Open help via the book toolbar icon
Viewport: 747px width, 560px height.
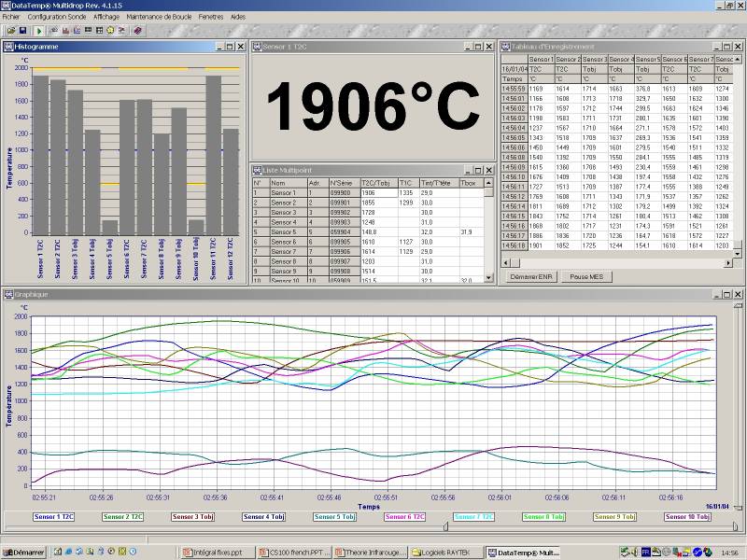pos(137,31)
